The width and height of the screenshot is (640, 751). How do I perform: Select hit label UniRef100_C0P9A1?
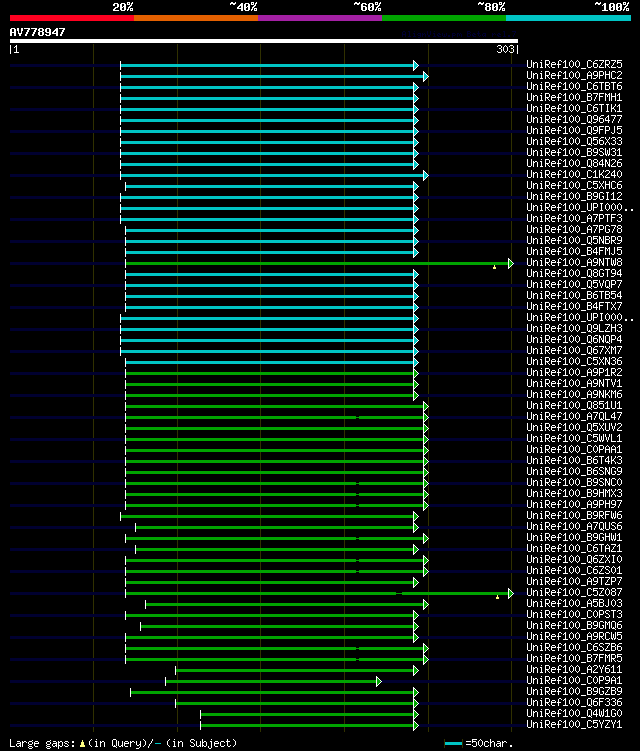[x=574, y=681]
